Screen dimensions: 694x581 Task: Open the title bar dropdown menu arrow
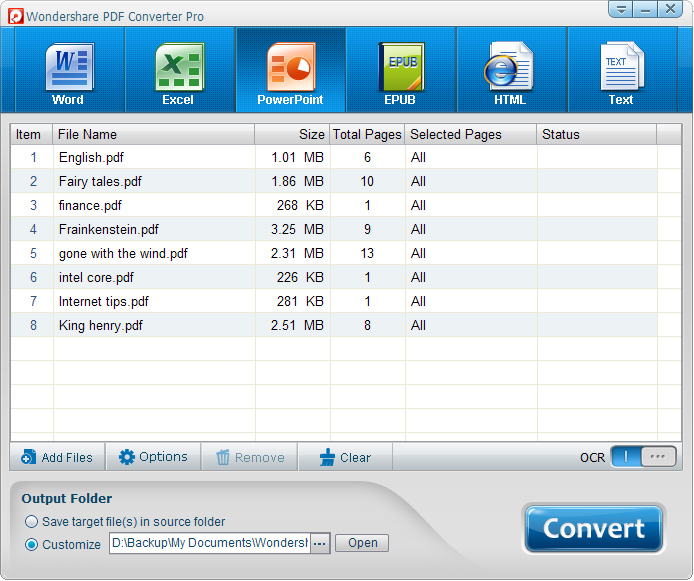[620, 10]
